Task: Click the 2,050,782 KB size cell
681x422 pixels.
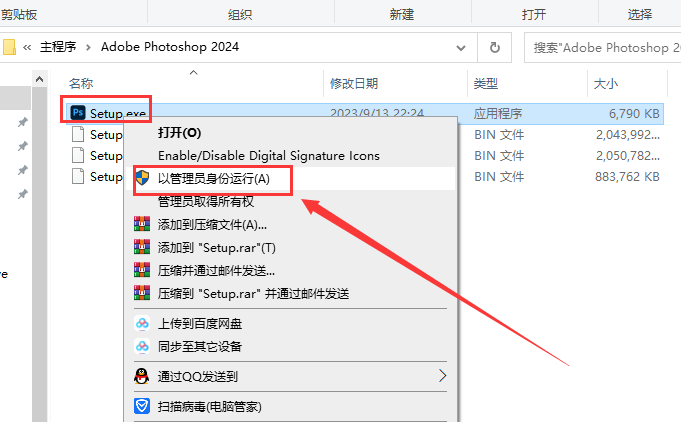Action: (x=628, y=155)
